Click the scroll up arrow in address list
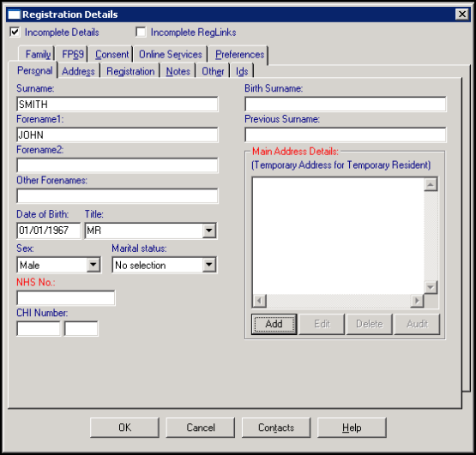The height and width of the screenshot is (455, 476). 431,184
